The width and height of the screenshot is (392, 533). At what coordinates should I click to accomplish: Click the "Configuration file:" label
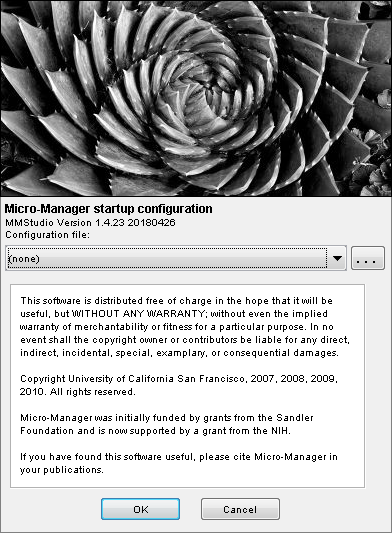click(47, 235)
